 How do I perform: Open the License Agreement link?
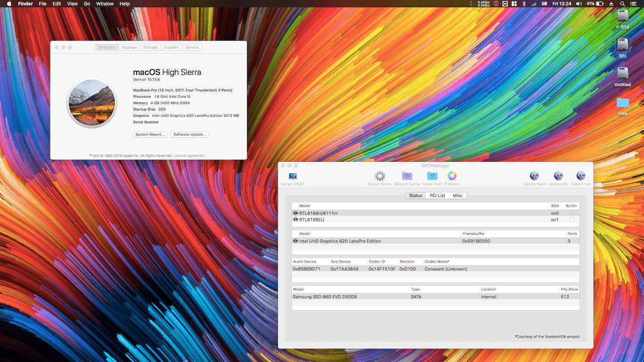tap(189, 155)
